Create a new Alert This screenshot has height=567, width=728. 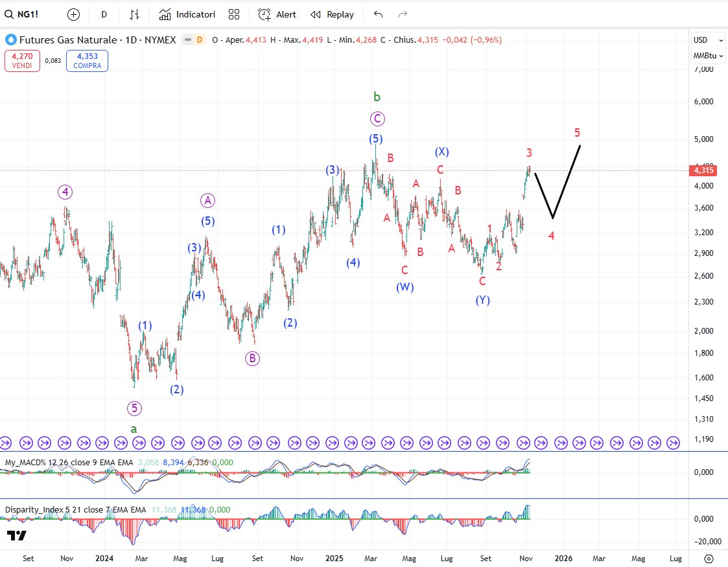[277, 14]
